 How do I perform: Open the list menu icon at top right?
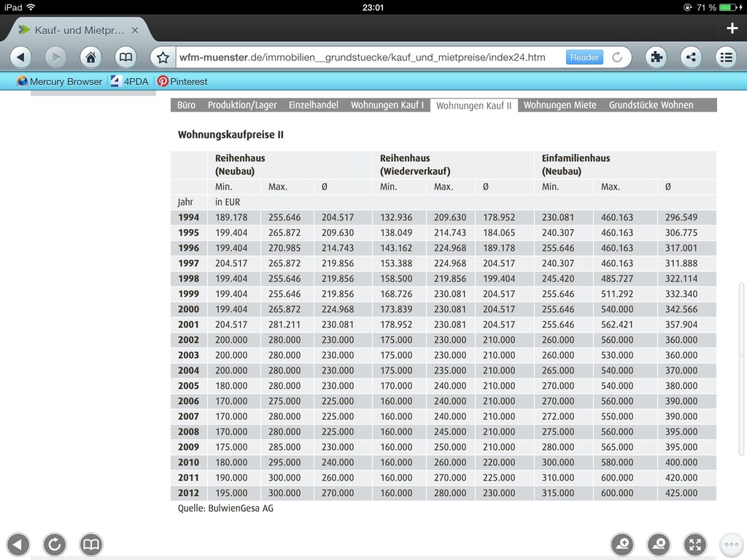click(x=726, y=57)
